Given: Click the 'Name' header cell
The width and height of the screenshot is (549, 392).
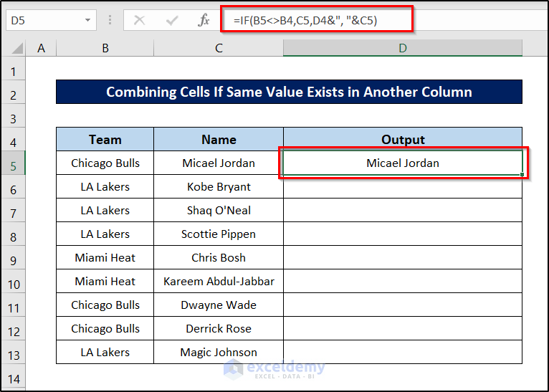Looking at the screenshot, I should (219, 139).
